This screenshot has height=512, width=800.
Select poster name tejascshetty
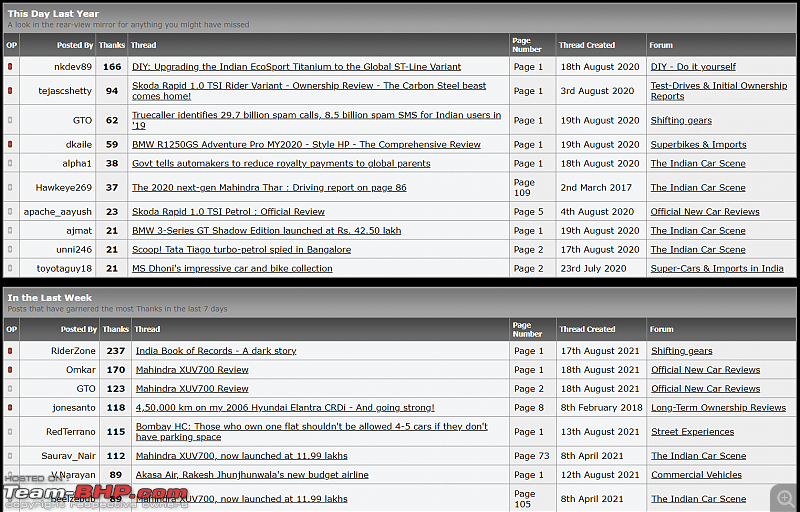65,91
